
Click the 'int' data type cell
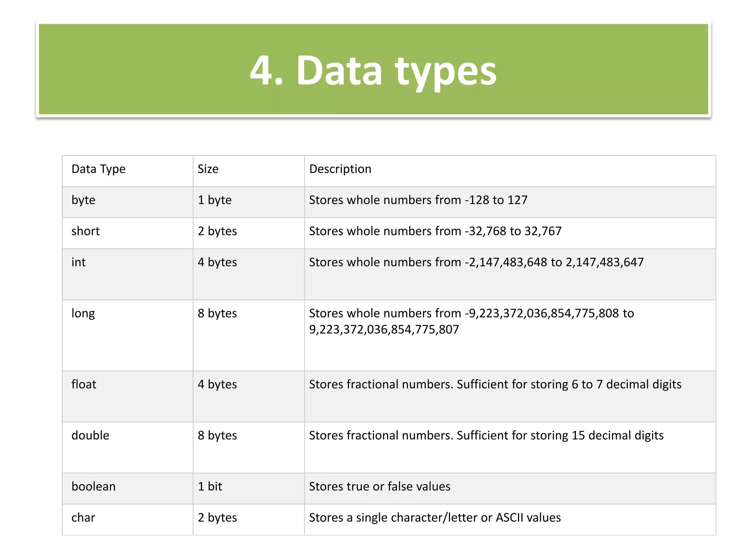coord(128,275)
